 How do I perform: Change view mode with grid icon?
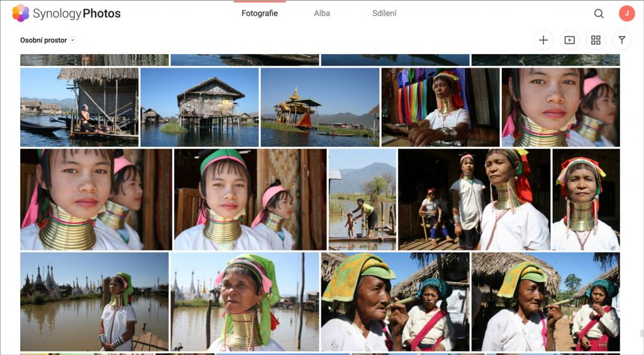(x=596, y=40)
